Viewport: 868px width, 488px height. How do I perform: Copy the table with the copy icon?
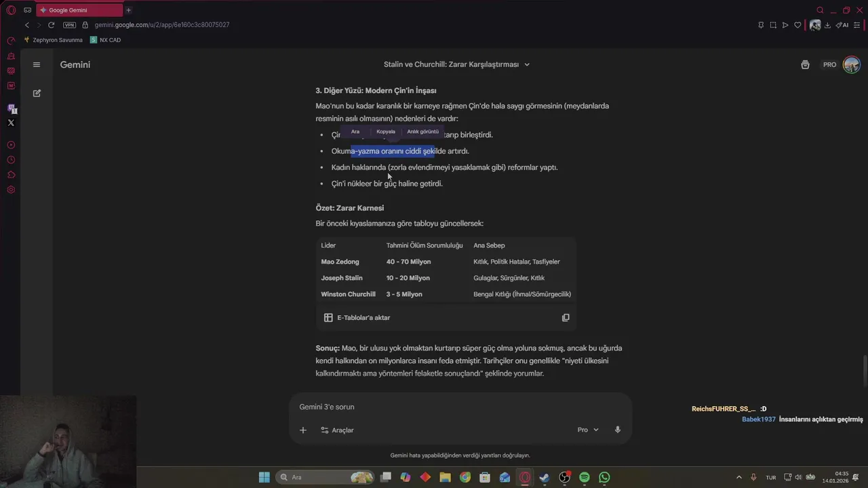tap(566, 317)
